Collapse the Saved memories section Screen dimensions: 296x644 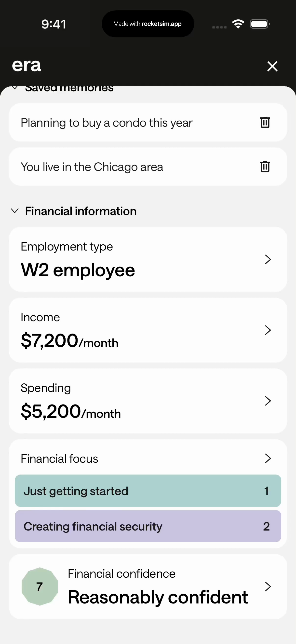[15, 88]
